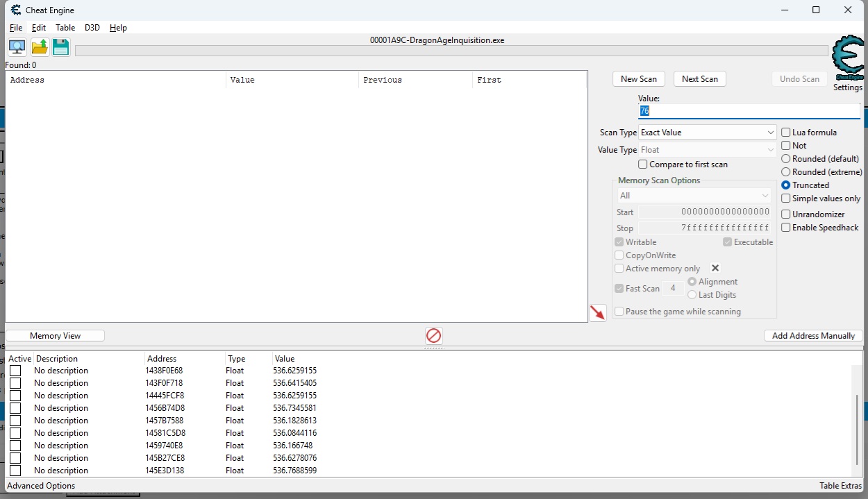Screen dimensions: 868x499
Task: Click the scan Value input field
Action: tap(749, 111)
